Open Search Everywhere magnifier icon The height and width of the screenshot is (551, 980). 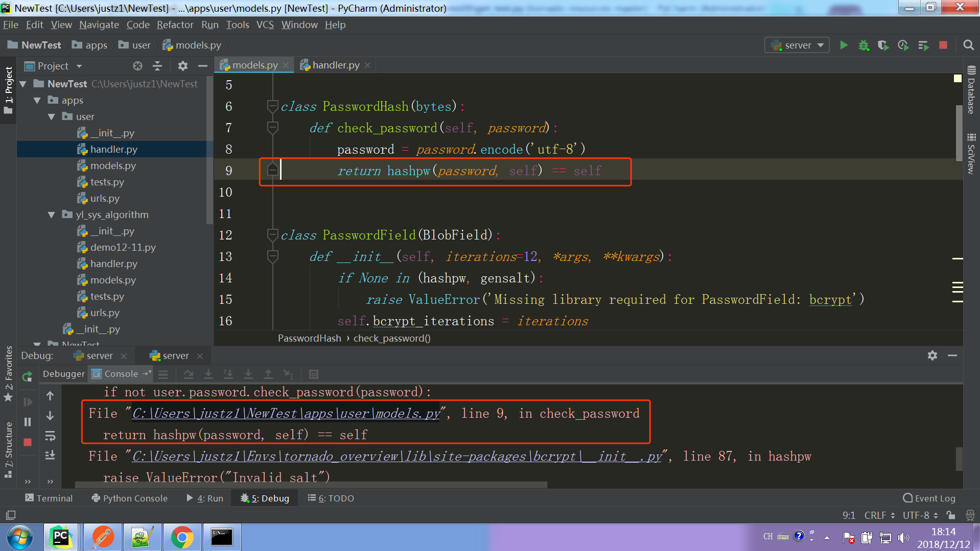pos(968,45)
